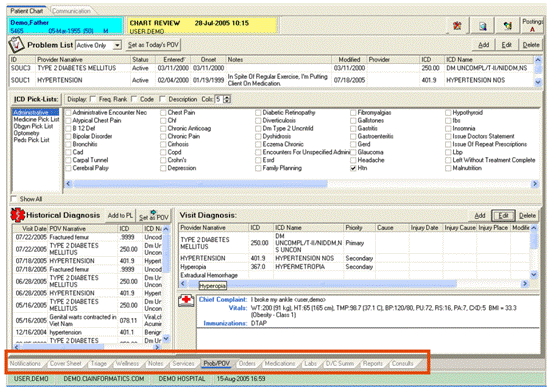Switch to the Medications tab
552x389 pixels.
(x=280, y=363)
